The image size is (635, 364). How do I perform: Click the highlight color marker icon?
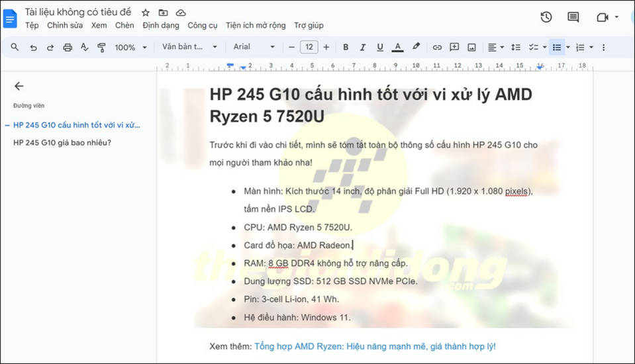pos(416,48)
